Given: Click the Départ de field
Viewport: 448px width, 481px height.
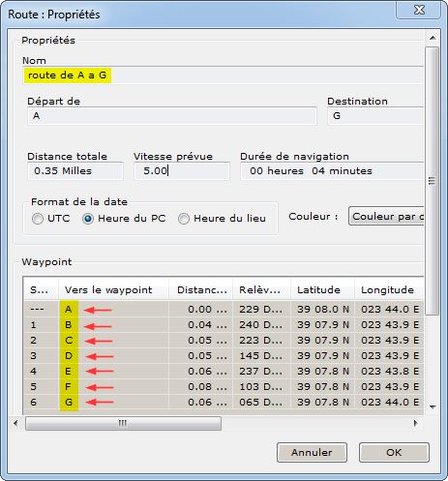Looking at the screenshot, I should pos(172,116).
